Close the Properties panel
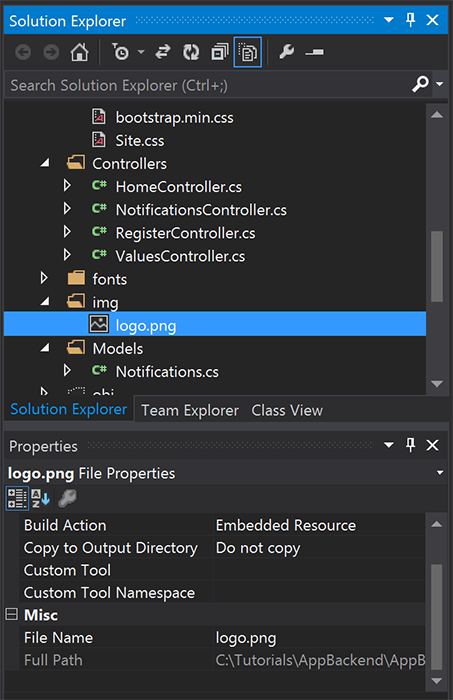The width and height of the screenshot is (453, 700). click(432, 445)
